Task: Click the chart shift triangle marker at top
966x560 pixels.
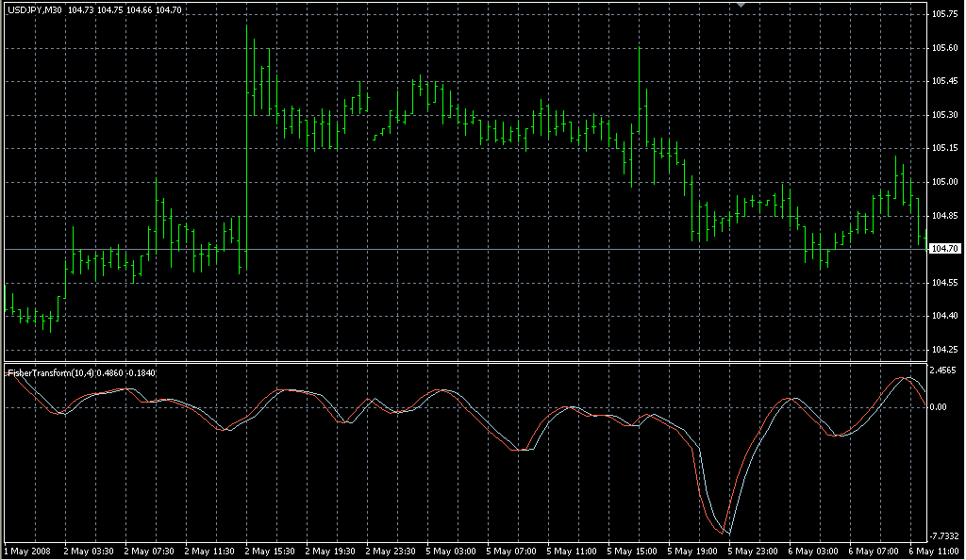Action: coord(742,6)
